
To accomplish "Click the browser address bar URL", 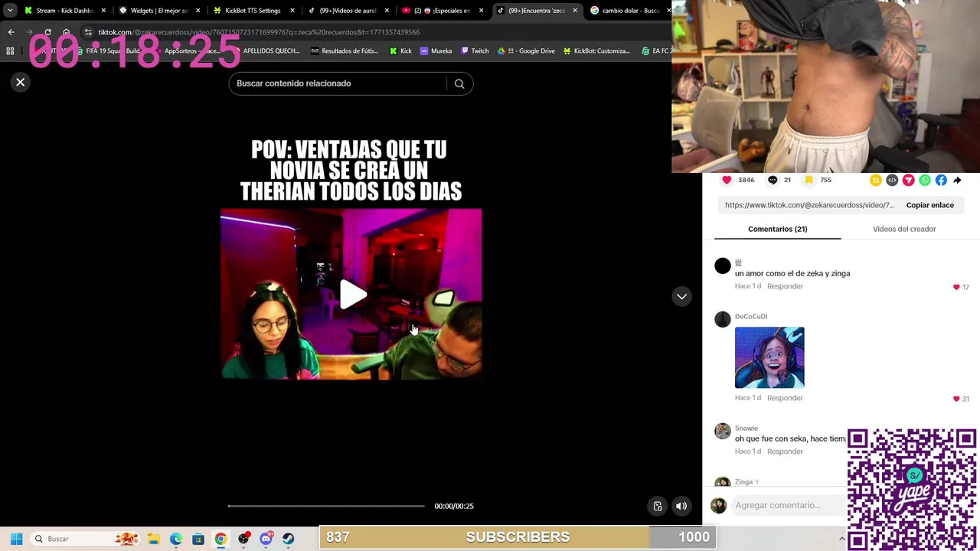I will click(x=259, y=32).
